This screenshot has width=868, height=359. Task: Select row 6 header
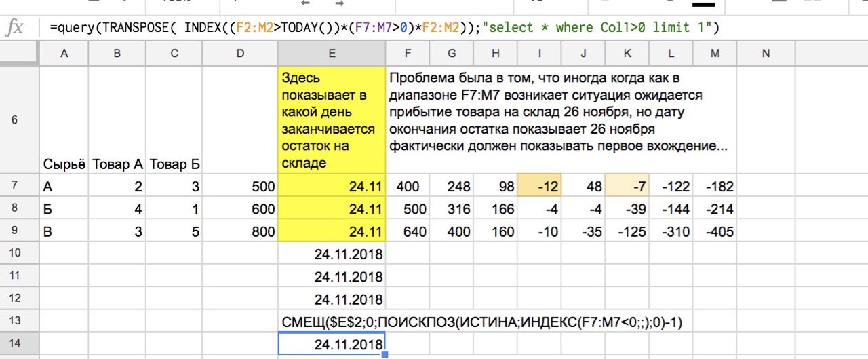pos(20,120)
